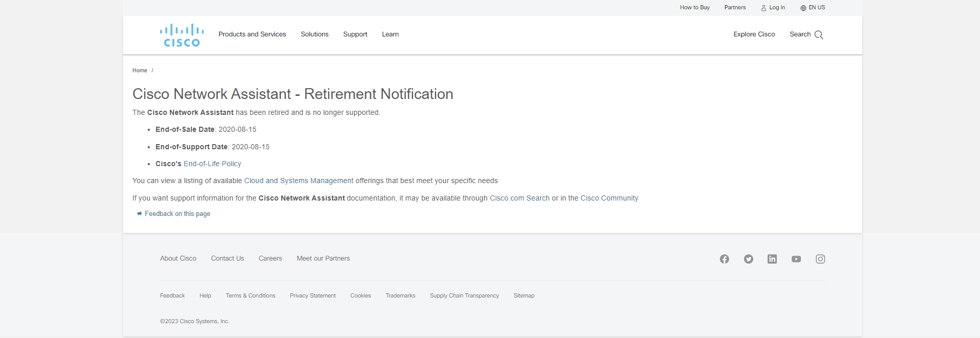Open the Explore Cisco menu

point(754,34)
